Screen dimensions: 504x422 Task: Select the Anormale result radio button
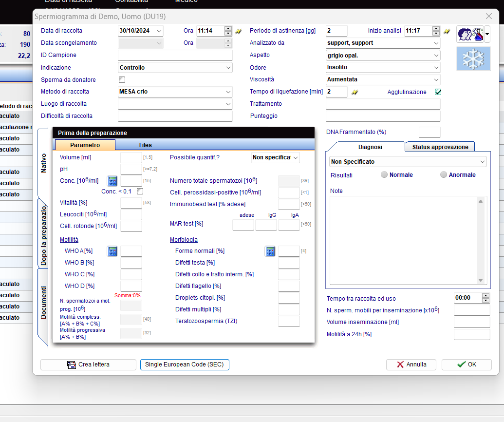pyautogui.click(x=444, y=174)
